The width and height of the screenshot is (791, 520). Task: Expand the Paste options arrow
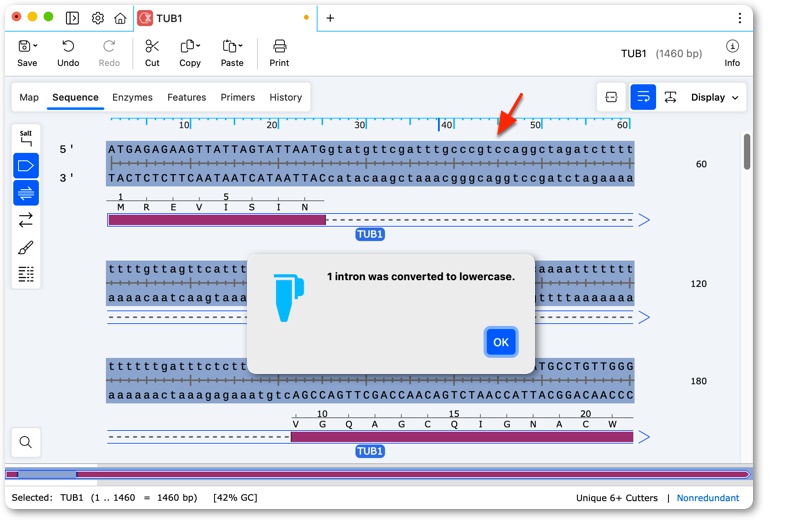[x=241, y=46]
